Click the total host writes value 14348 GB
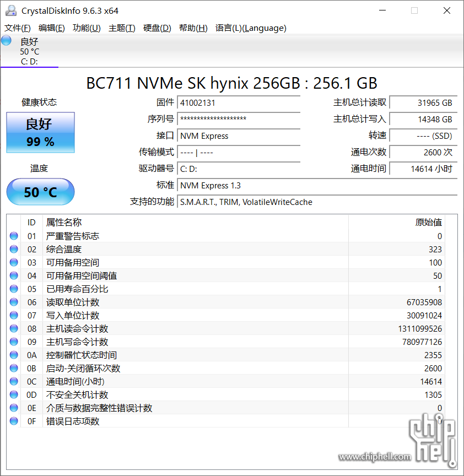Viewport: 464px width, 476px height. [423, 120]
